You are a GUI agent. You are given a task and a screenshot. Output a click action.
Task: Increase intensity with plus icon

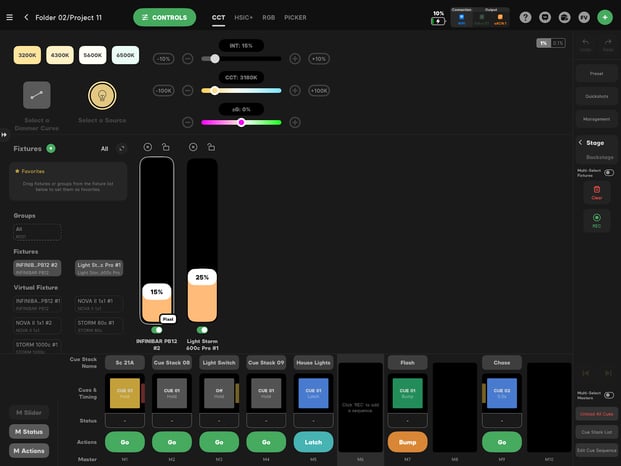[295, 59]
